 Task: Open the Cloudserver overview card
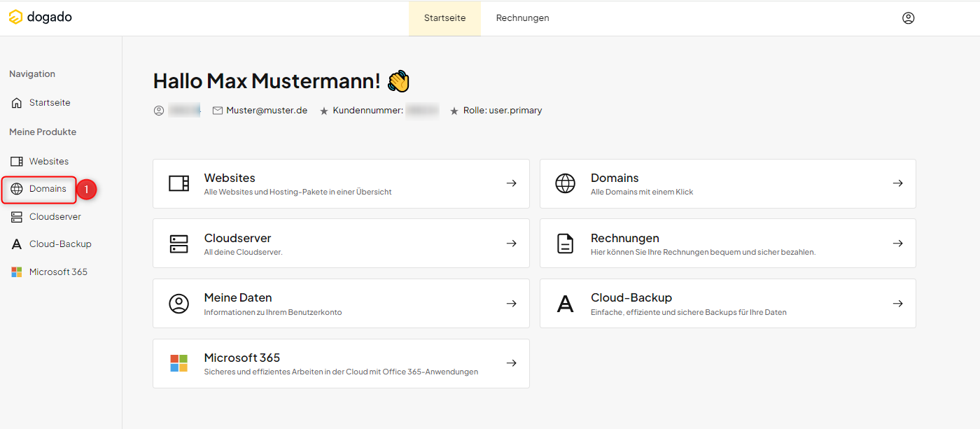coord(341,243)
